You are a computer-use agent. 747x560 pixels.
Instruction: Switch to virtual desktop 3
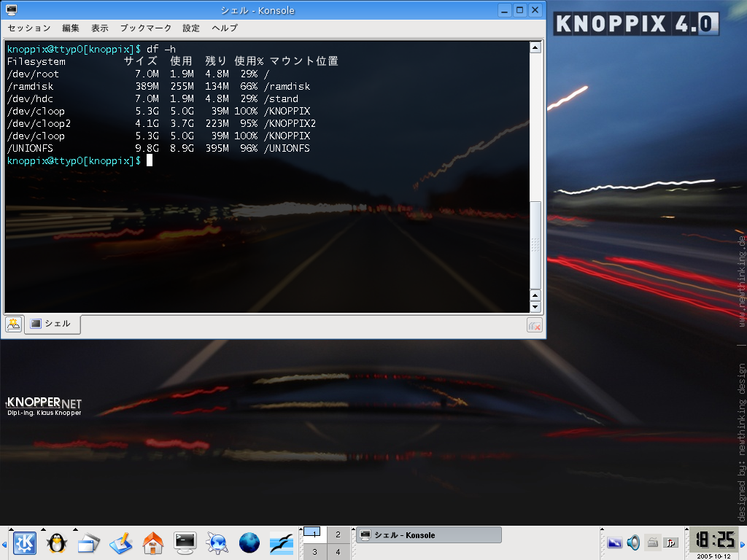pyautogui.click(x=314, y=552)
